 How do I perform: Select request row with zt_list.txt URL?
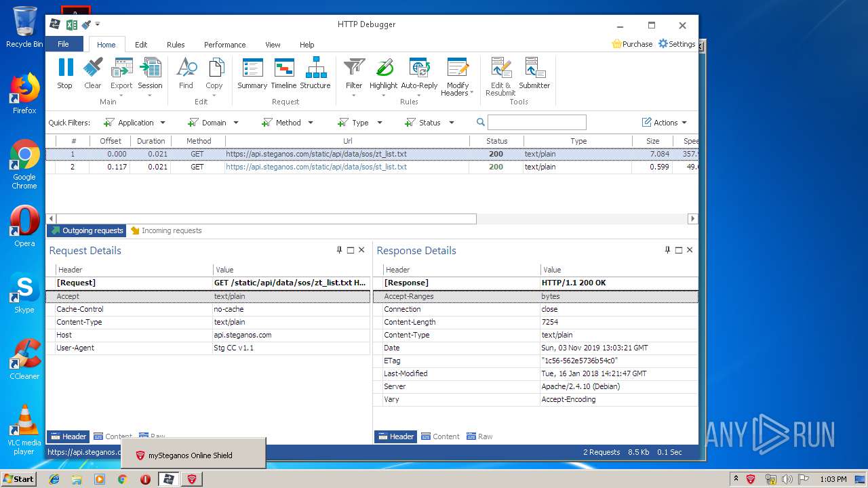pyautogui.click(x=372, y=154)
